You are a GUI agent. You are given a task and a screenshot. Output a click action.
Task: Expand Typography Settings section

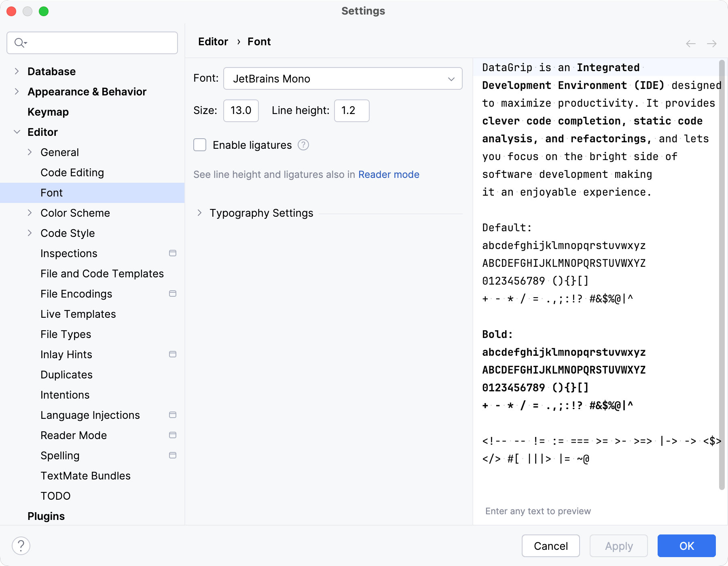point(199,213)
